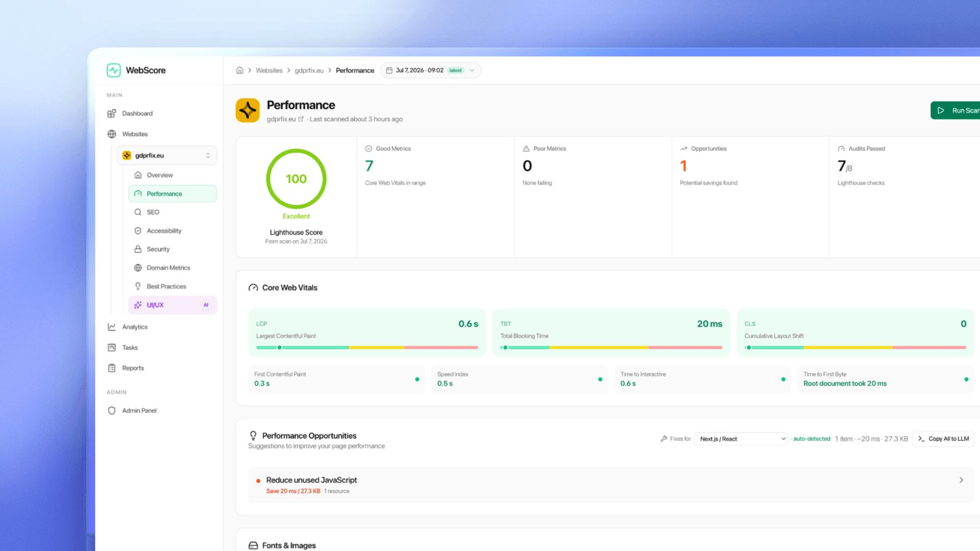The image size is (980, 551).
Task: Click the Audits Passed gauge icon
Action: [841, 148]
